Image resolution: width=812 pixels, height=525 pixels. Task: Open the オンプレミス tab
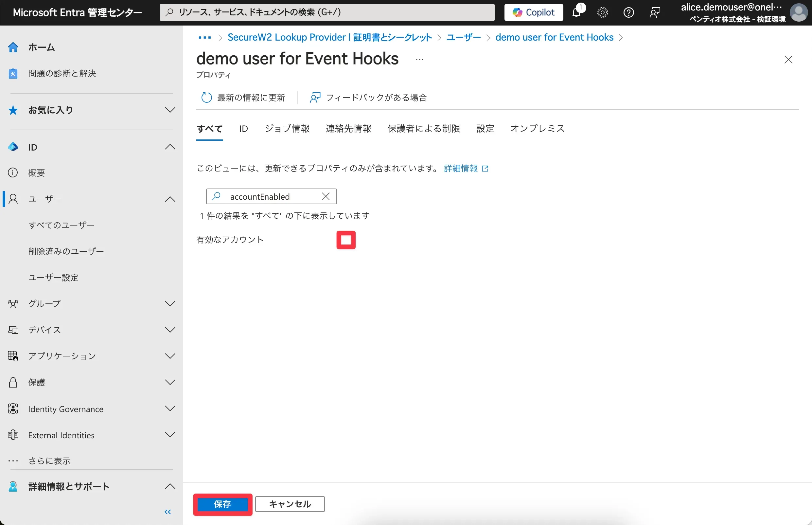[x=537, y=129]
